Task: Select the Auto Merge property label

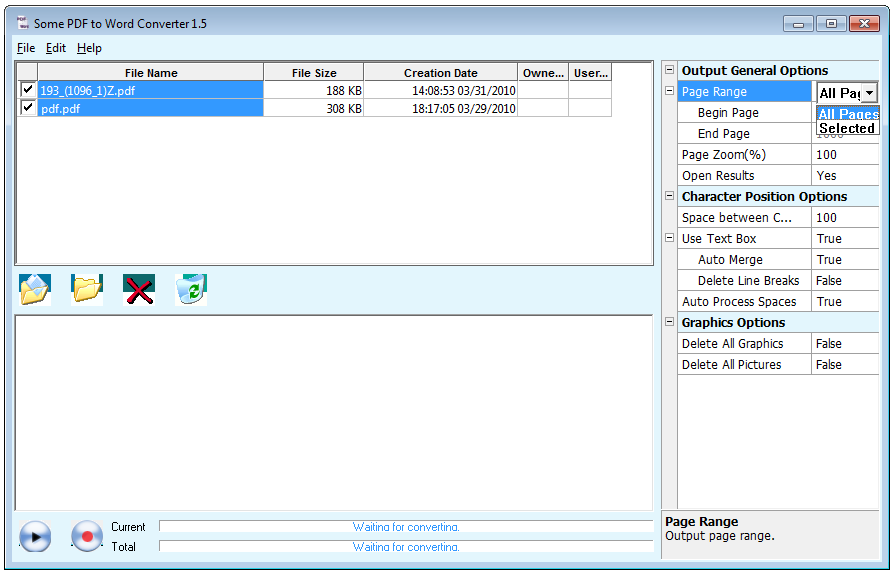Action: pyautogui.click(x=744, y=259)
